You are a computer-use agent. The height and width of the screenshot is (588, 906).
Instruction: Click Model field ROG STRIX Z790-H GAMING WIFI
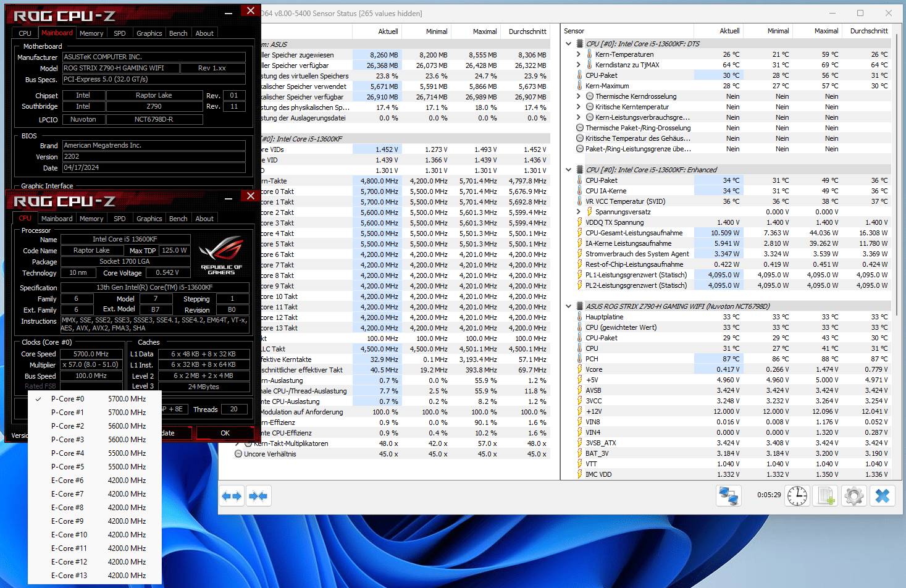click(x=121, y=68)
